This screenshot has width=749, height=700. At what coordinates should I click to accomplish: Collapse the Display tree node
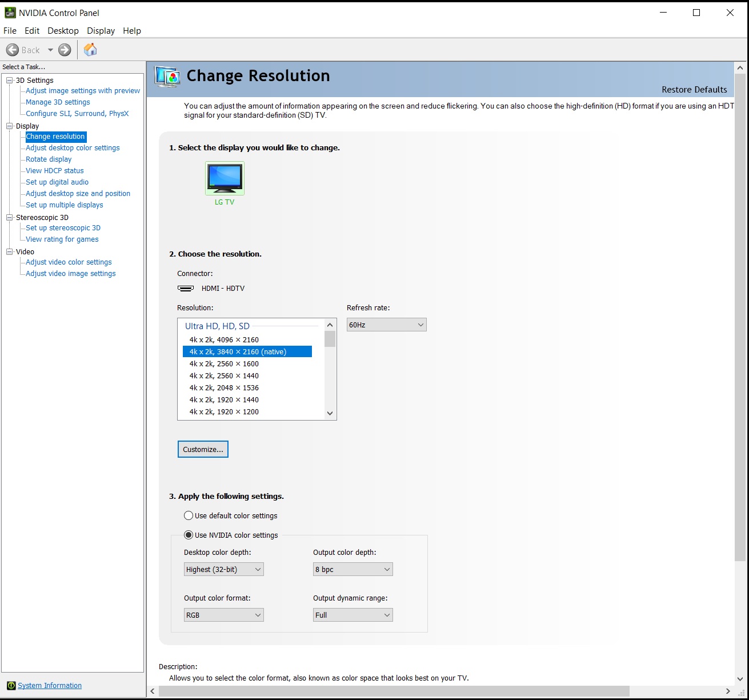[x=9, y=126]
